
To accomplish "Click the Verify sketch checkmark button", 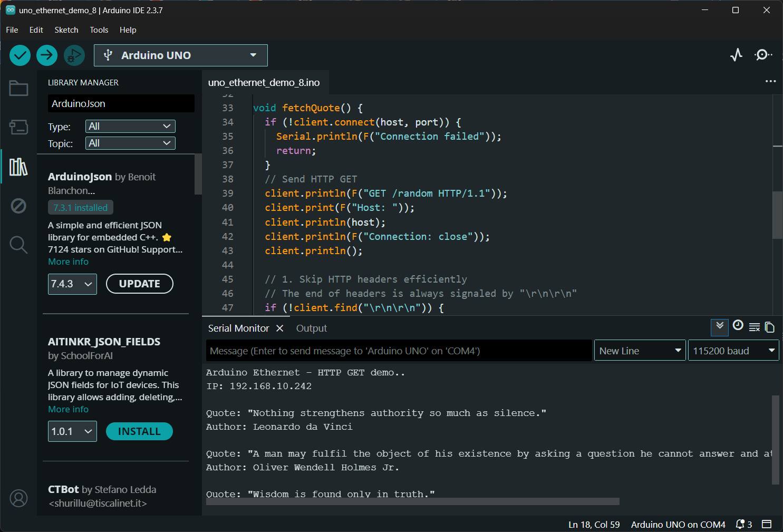I will 20,55.
